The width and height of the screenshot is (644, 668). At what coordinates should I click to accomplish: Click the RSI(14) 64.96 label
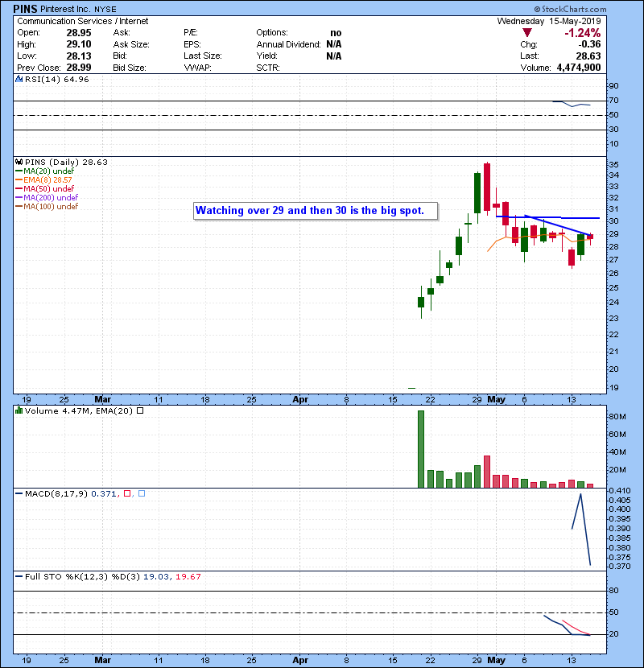pos(56,79)
